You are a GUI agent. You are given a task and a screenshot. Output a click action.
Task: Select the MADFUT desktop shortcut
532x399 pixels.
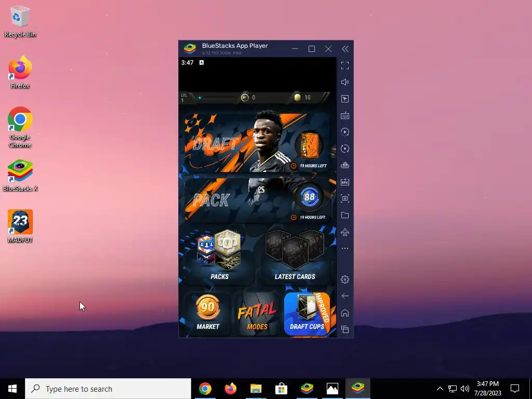click(x=20, y=227)
